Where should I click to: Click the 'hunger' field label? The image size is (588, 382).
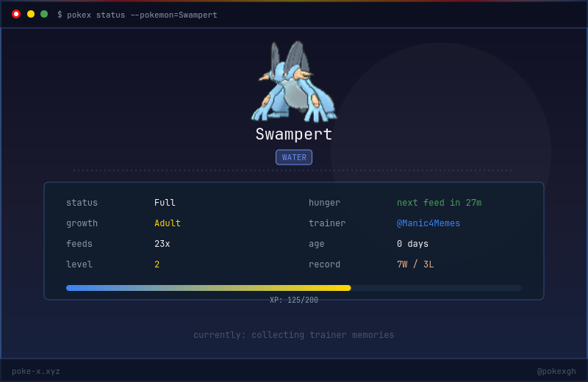(324, 203)
